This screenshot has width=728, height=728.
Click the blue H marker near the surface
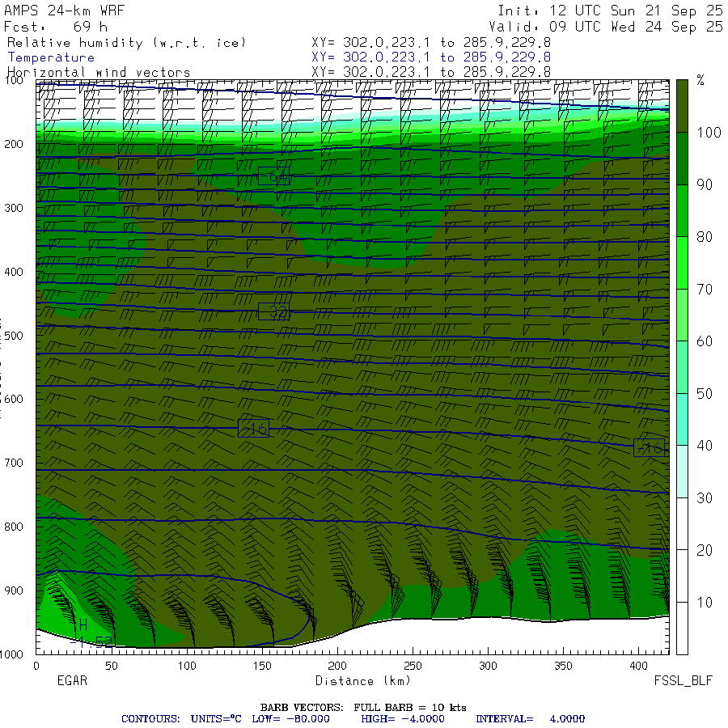(x=83, y=624)
